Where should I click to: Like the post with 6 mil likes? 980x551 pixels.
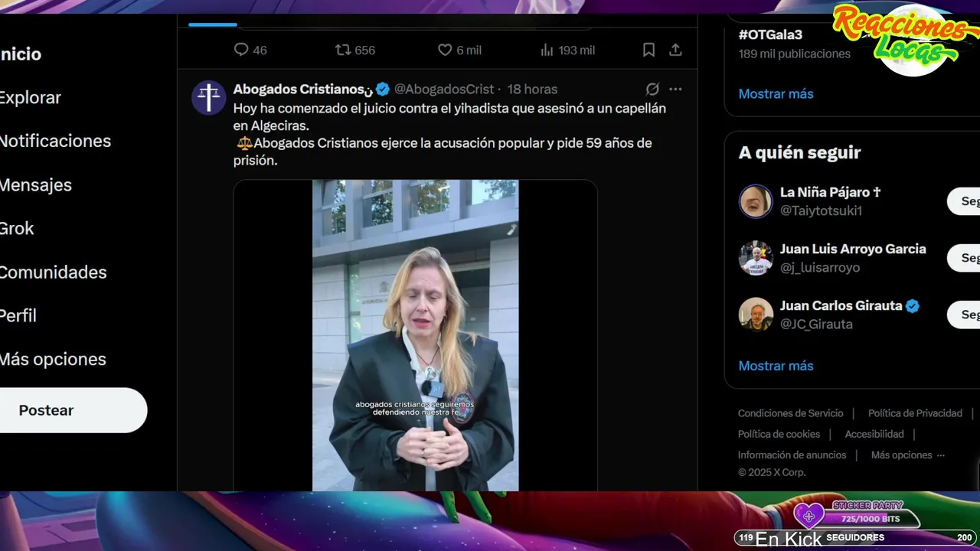tap(445, 50)
